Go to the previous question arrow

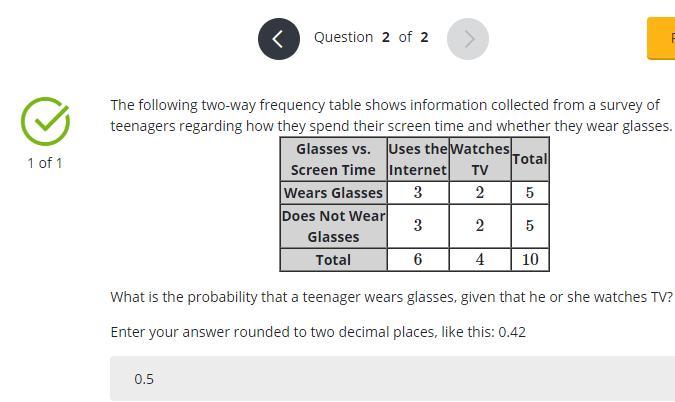point(279,39)
